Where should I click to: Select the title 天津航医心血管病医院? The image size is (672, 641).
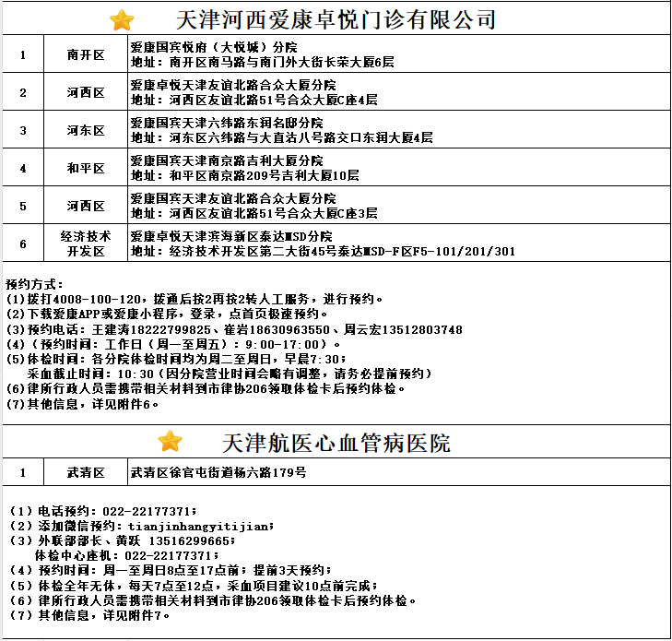(336, 443)
